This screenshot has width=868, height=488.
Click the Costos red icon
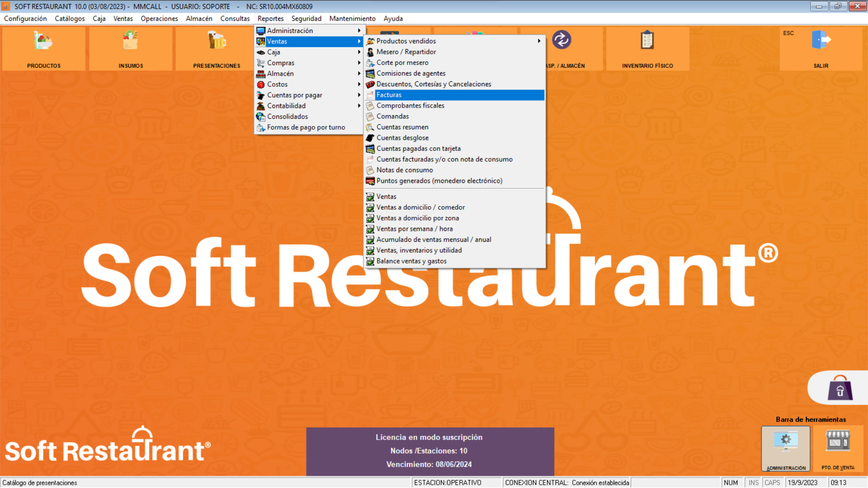(261, 84)
